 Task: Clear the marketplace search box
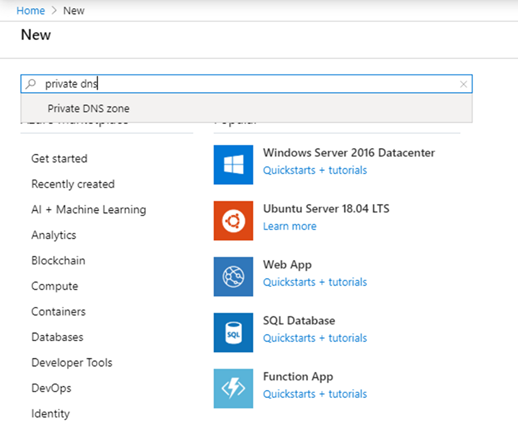(x=463, y=84)
